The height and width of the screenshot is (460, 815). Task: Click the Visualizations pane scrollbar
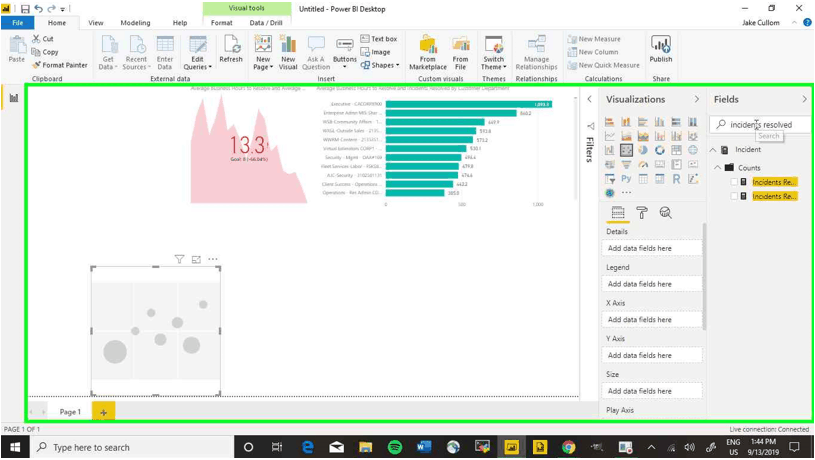(x=704, y=275)
